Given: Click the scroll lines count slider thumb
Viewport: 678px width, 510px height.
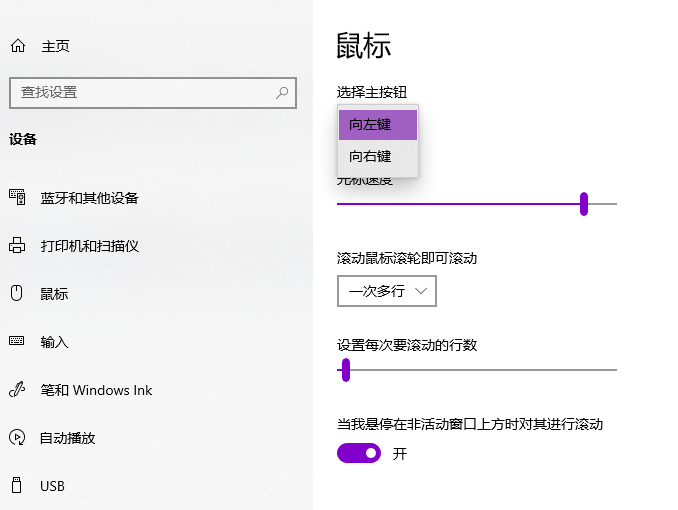Looking at the screenshot, I should coord(346,370).
